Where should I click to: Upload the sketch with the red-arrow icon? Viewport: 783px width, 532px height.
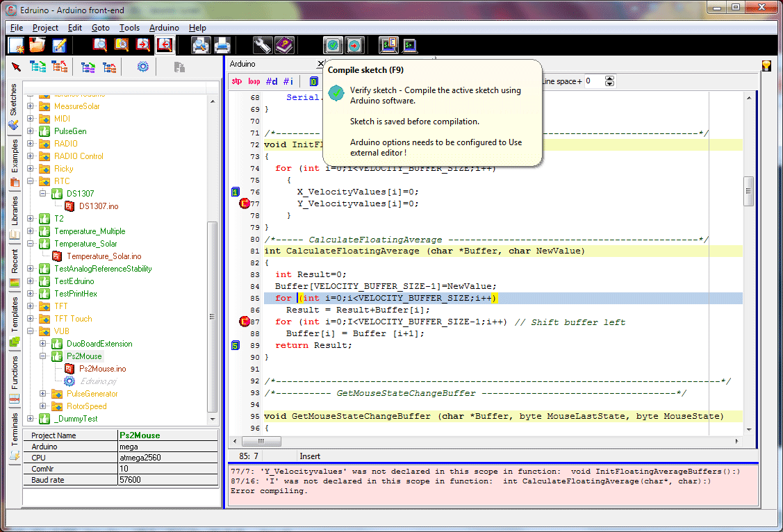coord(354,45)
